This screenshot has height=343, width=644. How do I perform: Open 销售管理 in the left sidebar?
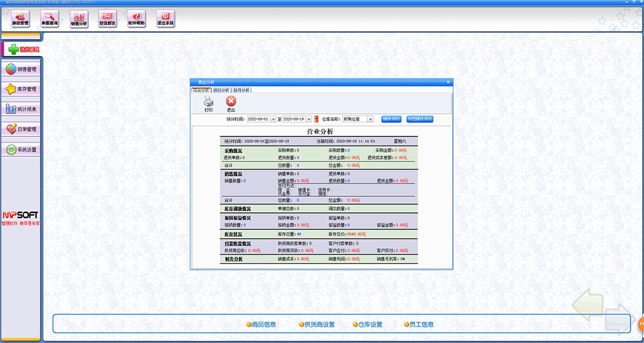coord(22,69)
